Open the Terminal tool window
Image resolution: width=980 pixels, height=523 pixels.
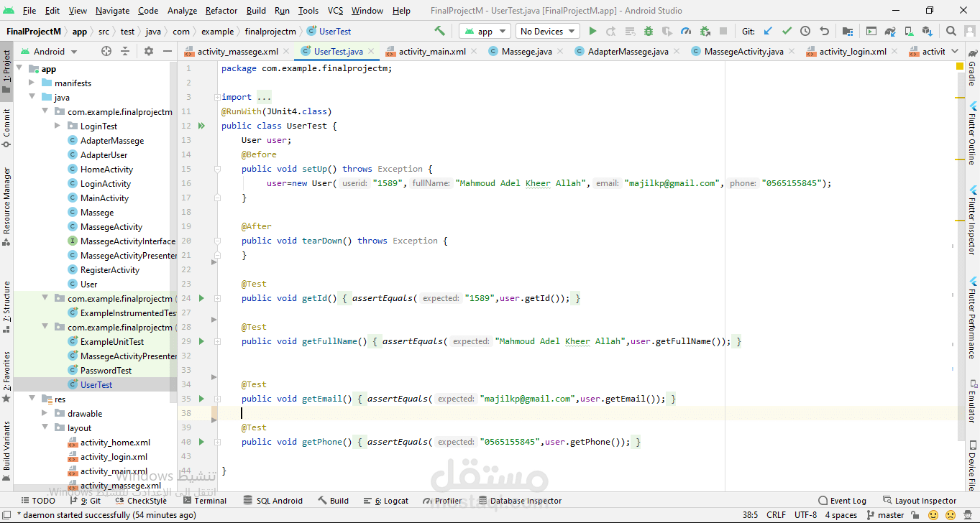tap(204, 501)
